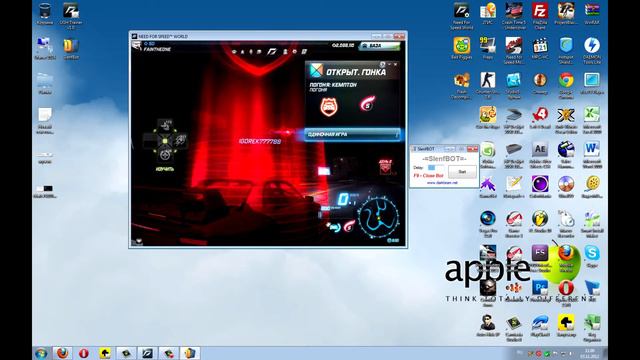This screenshot has width=640, height=360.
Task: Launch Fraps from the desktop
Action: tap(487, 49)
